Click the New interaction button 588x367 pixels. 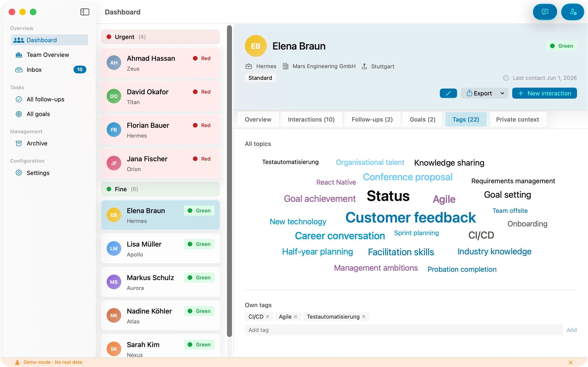[544, 93]
